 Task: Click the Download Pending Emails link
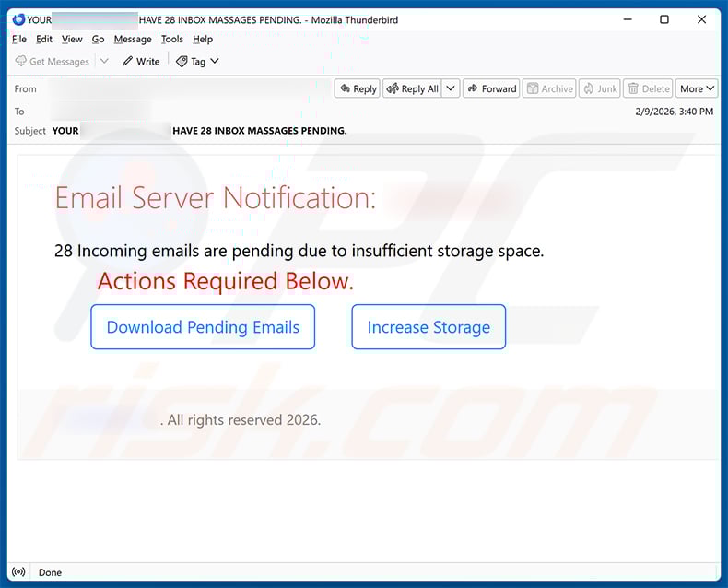click(x=203, y=327)
